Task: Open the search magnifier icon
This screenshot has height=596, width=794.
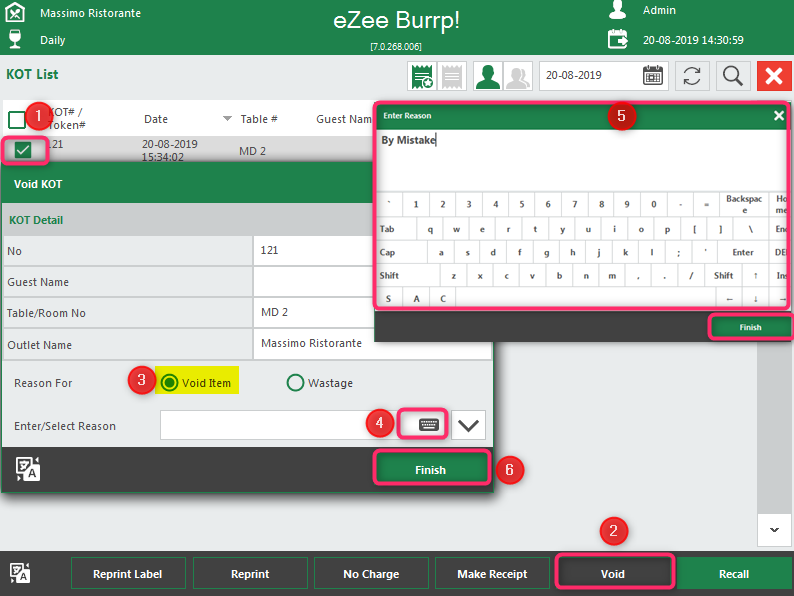Action: (x=733, y=76)
